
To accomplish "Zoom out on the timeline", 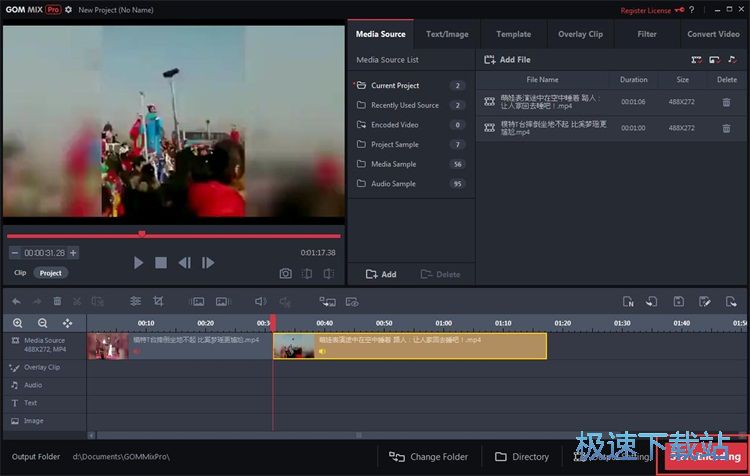I will [x=42, y=323].
